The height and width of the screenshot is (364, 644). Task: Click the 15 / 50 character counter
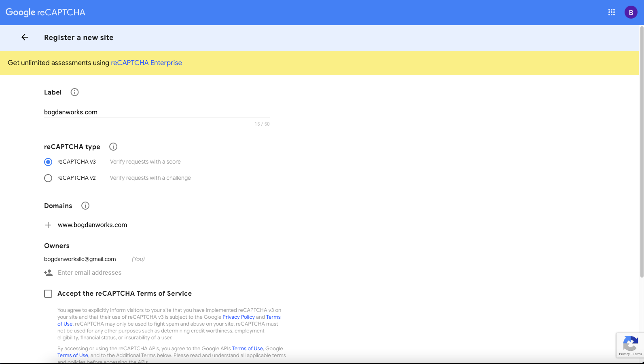[x=262, y=124]
